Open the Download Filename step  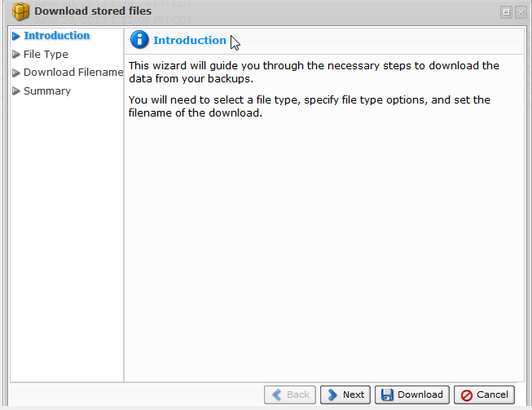73,73
